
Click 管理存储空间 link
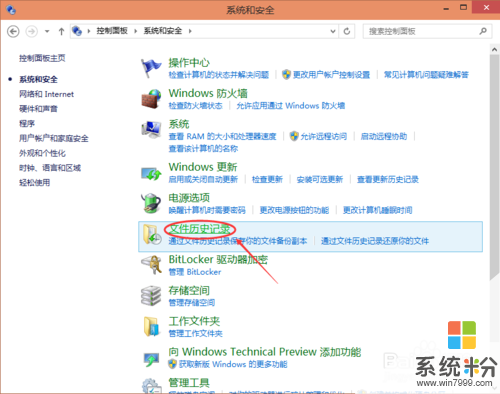(x=192, y=303)
